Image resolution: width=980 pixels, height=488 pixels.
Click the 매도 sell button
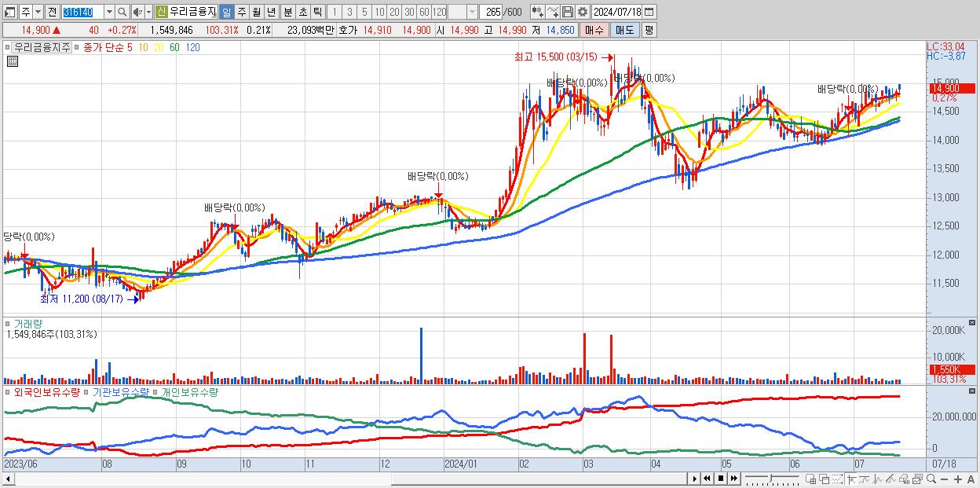point(624,30)
